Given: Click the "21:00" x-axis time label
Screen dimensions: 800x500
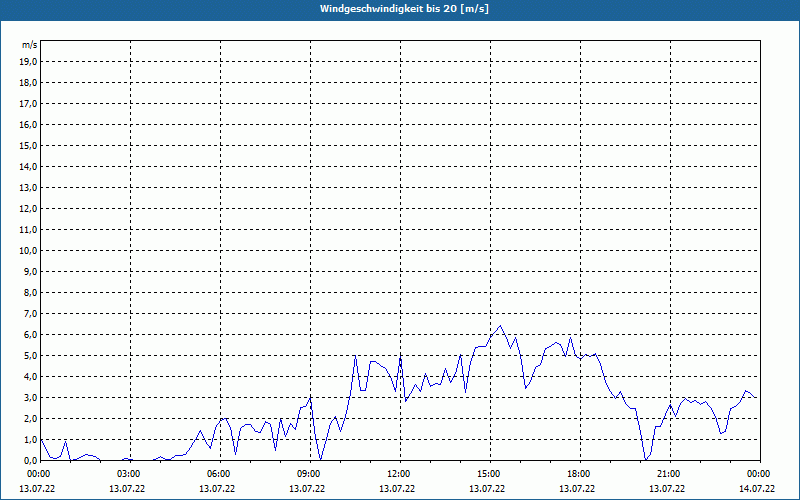Looking at the screenshot, I should (669, 474).
